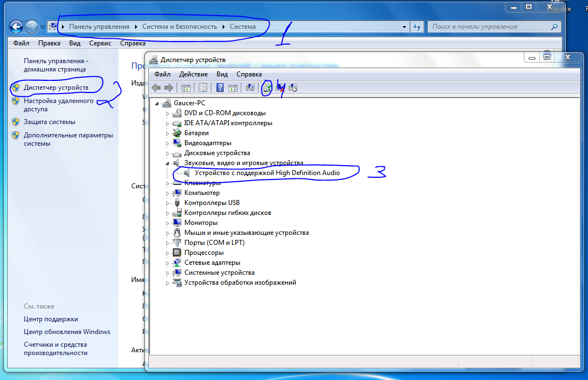Click the Диспетчер устройств link in sidebar
Screen dimensions: 588x380
pyautogui.click(x=56, y=88)
